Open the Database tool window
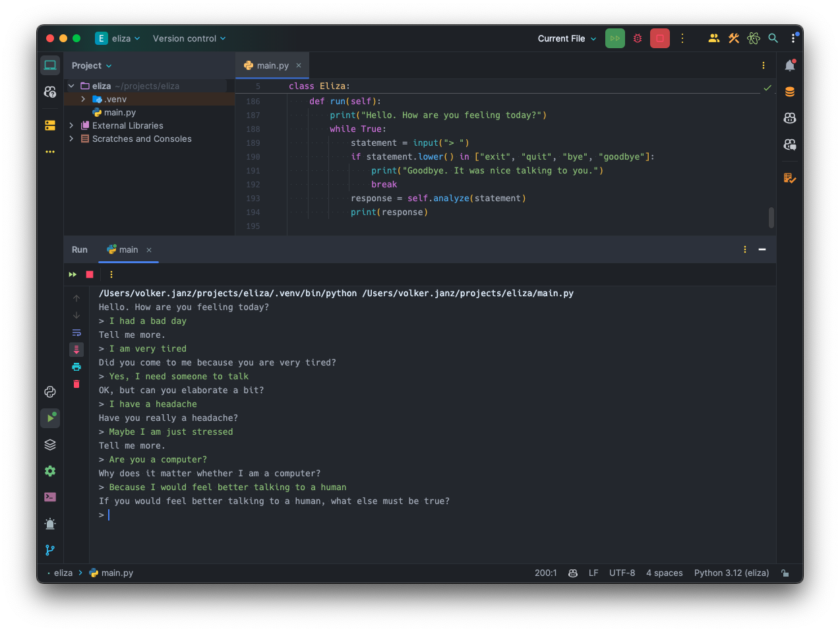The image size is (840, 632). [x=789, y=91]
